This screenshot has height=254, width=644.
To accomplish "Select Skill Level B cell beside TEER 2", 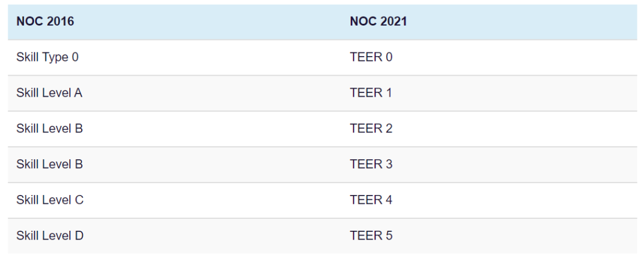I will pos(175,129).
